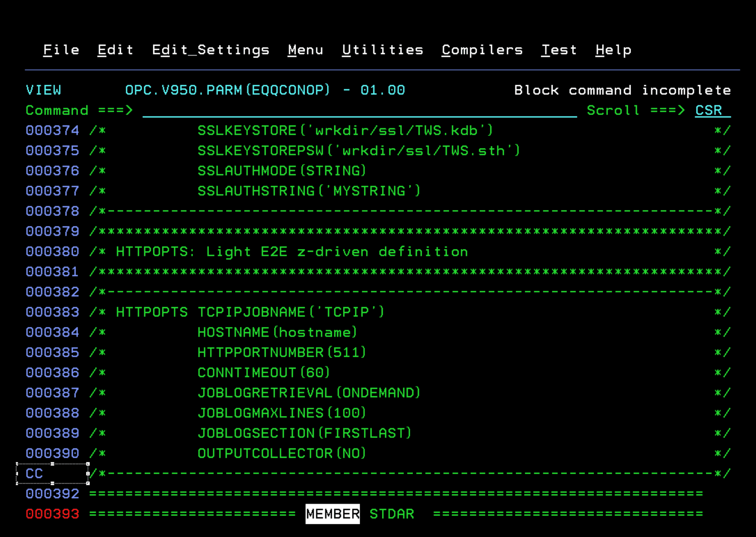The image size is (756, 537).
Task: Click the Scroll value field showing CSR
Action: 709,111
